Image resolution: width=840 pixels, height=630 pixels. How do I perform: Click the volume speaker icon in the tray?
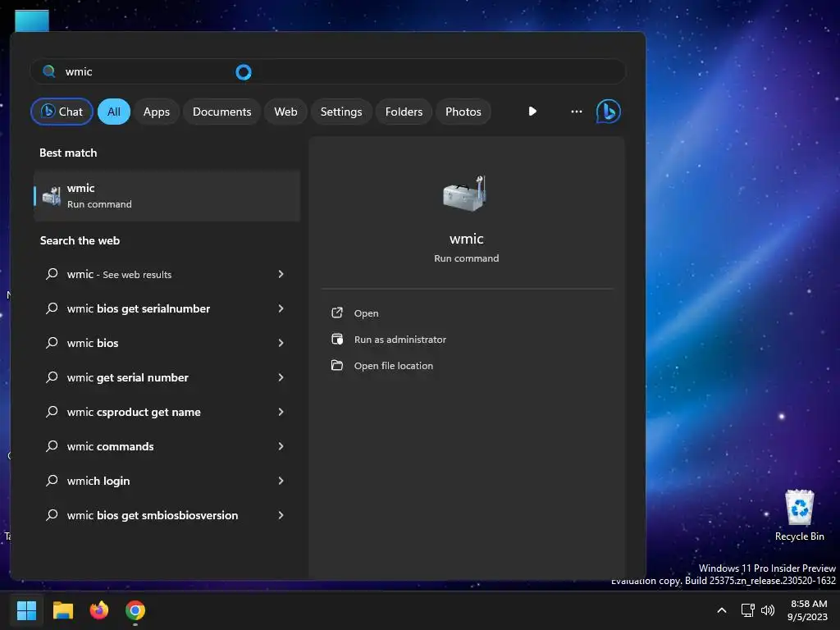click(768, 610)
